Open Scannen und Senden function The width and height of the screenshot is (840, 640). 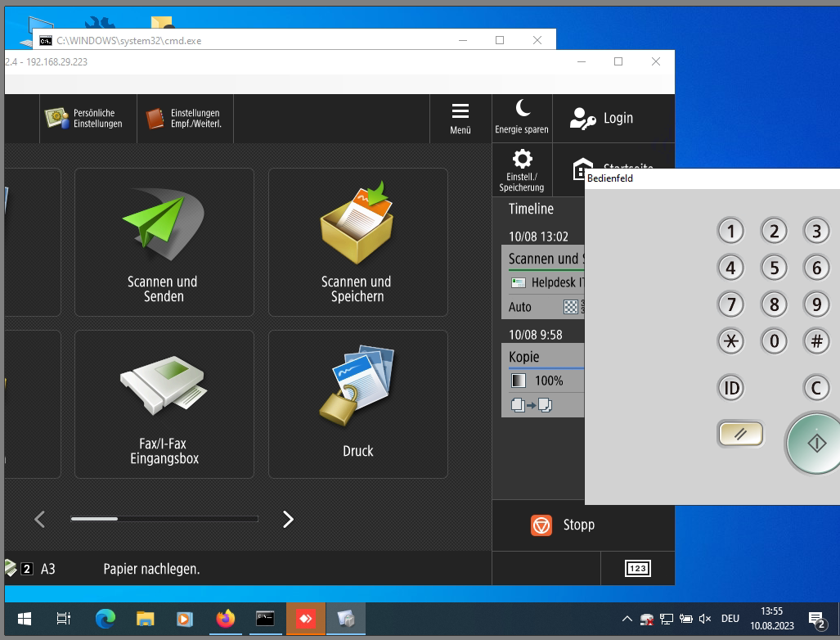164,242
